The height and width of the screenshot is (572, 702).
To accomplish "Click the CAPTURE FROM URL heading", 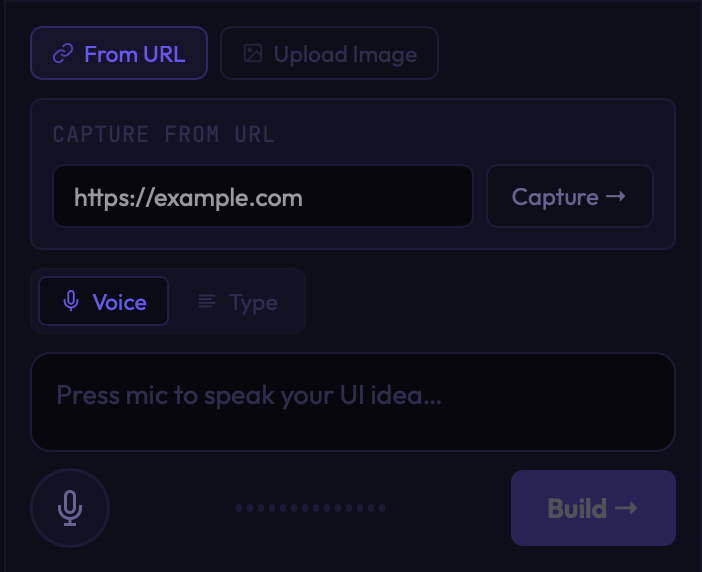I will coord(164,135).
